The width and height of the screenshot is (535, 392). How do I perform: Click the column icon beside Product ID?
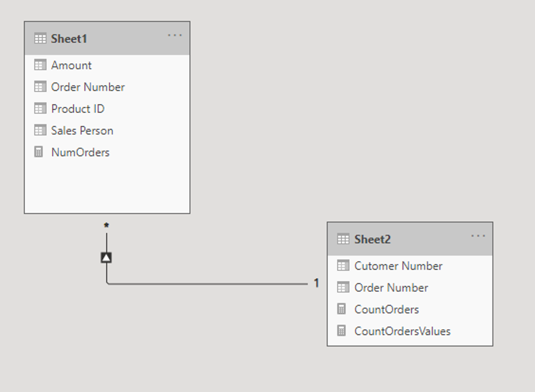[x=40, y=108]
